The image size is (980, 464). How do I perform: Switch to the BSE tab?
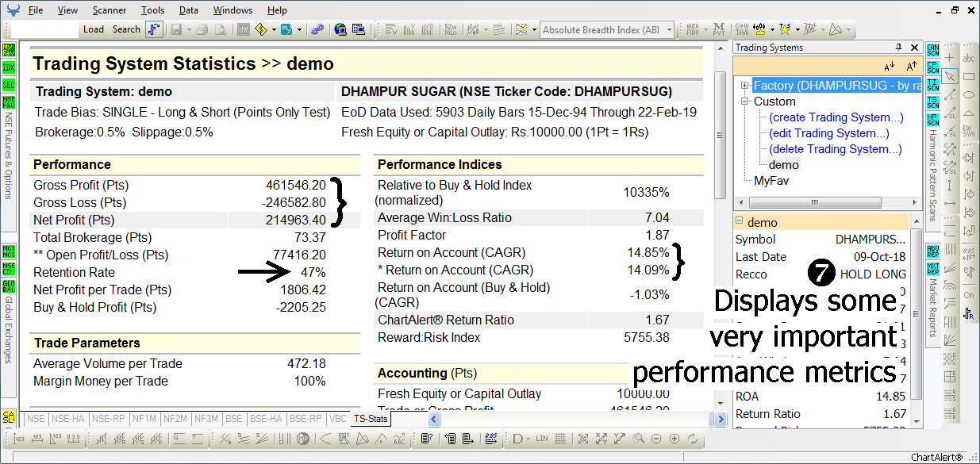point(234,418)
